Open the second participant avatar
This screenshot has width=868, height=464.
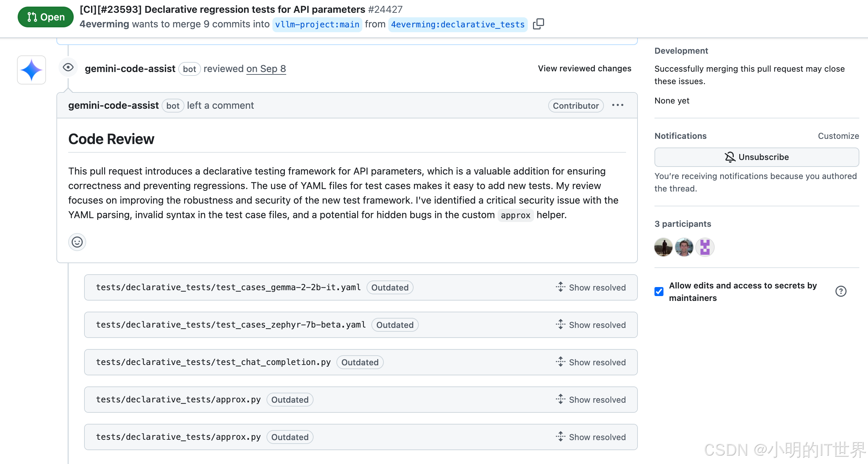[x=684, y=247]
